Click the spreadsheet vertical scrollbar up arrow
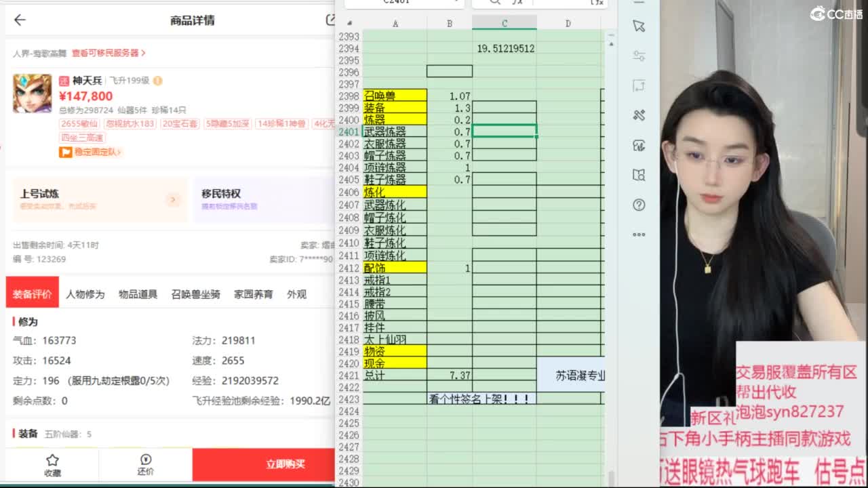Screen dimensions: 868x488 point(611,43)
